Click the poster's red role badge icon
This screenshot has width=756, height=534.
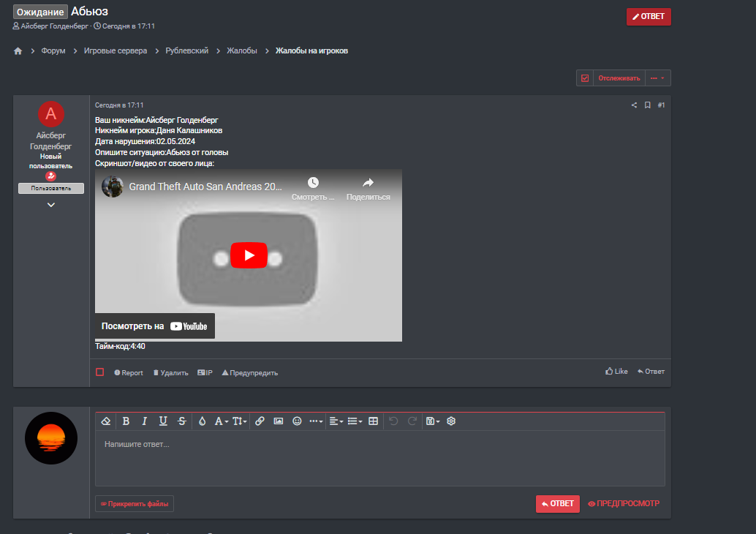(51, 176)
